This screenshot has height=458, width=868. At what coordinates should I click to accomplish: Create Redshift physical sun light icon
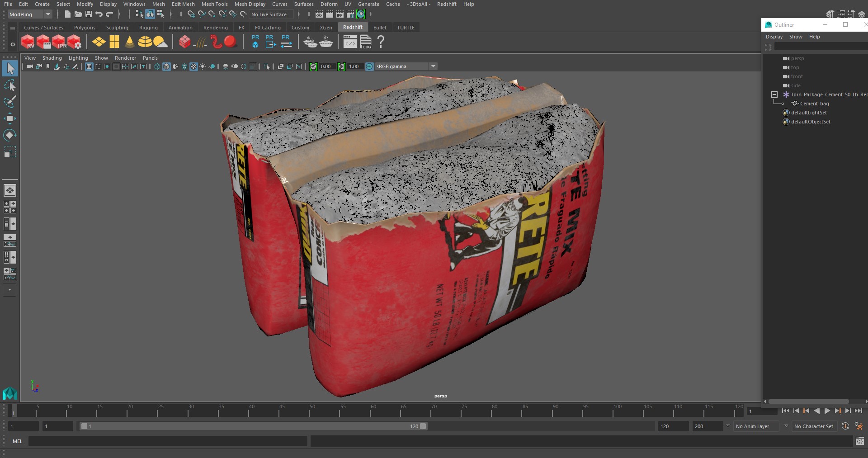(x=160, y=42)
